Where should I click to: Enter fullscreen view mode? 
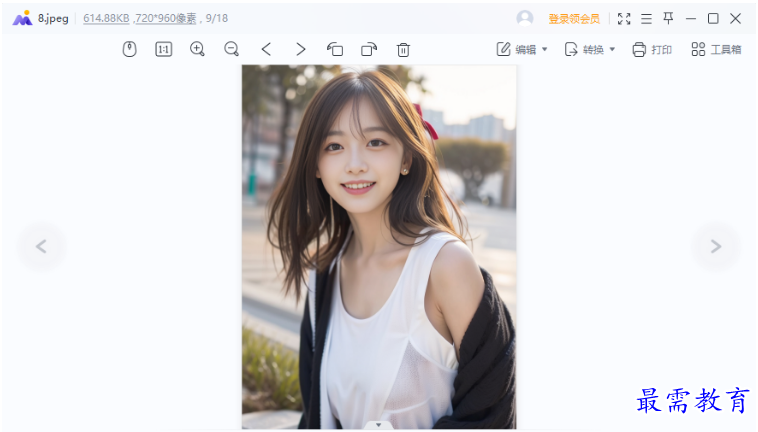(x=624, y=19)
